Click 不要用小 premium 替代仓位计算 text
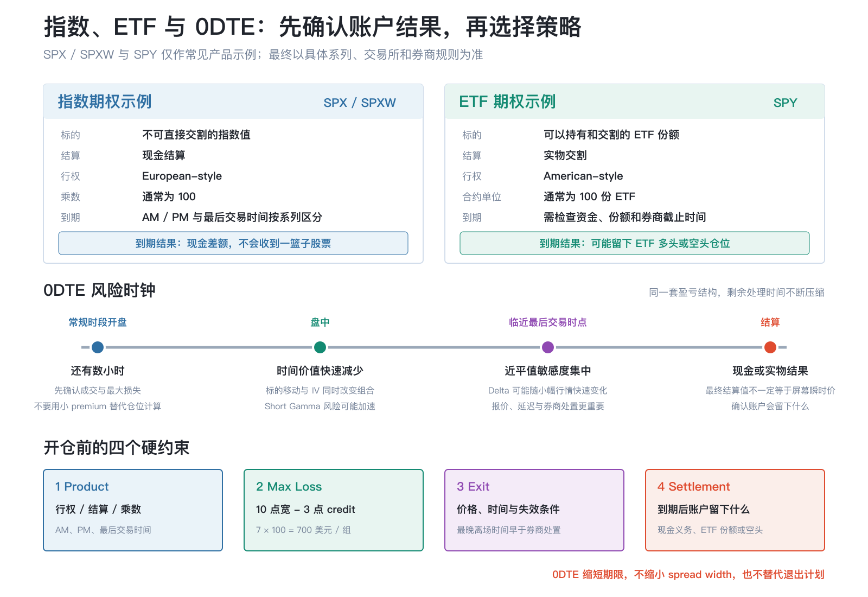The height and width of the screenshot is (597, 868). pos(98,406)
